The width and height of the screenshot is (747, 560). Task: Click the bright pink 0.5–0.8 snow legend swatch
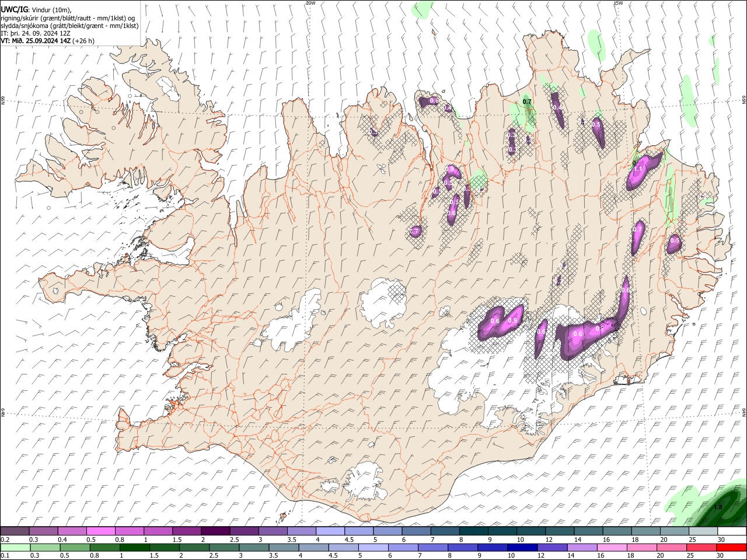pos(100,531)
